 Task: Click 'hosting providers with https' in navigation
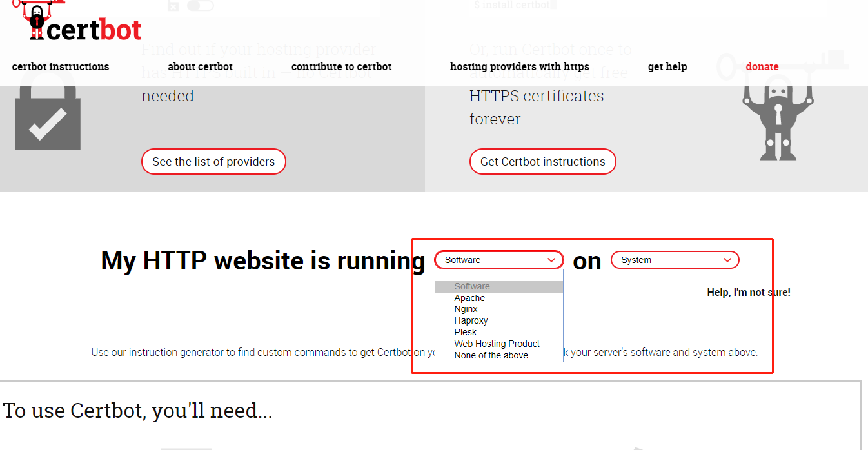519,66
